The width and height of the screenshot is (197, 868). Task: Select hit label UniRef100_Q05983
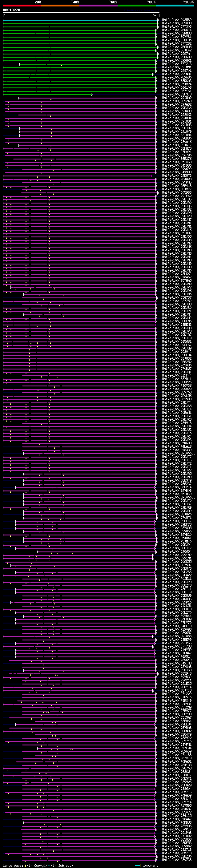coord(177,193)
